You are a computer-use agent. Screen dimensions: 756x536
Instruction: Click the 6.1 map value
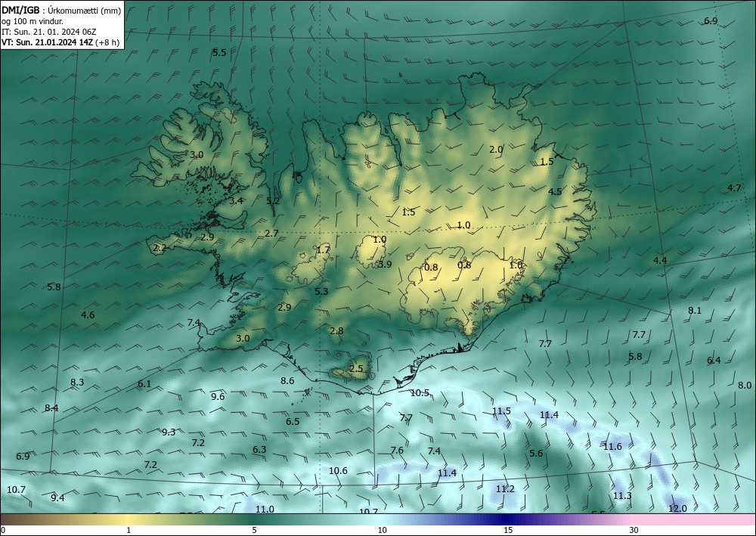(144, 384)
